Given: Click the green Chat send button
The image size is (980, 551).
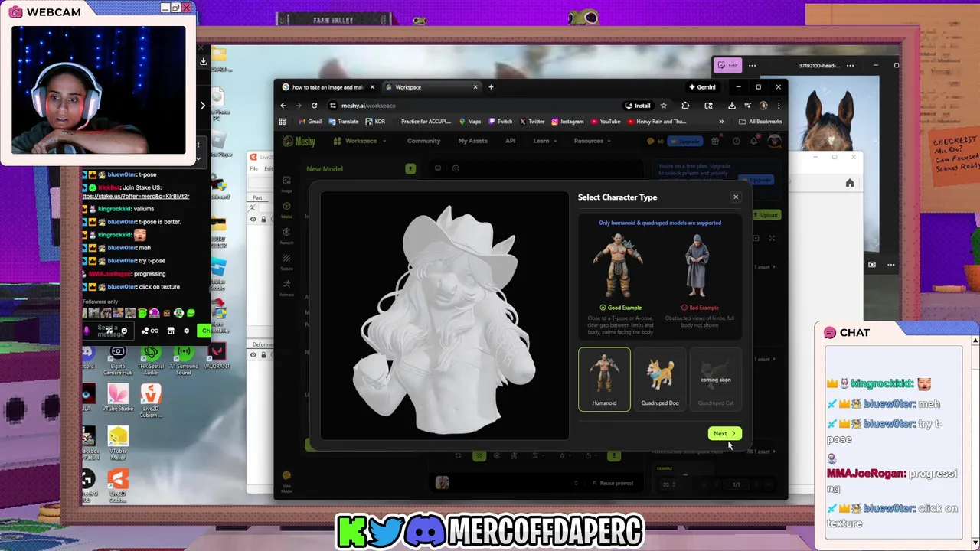Looking at the screenshot, I should [204, 331].
